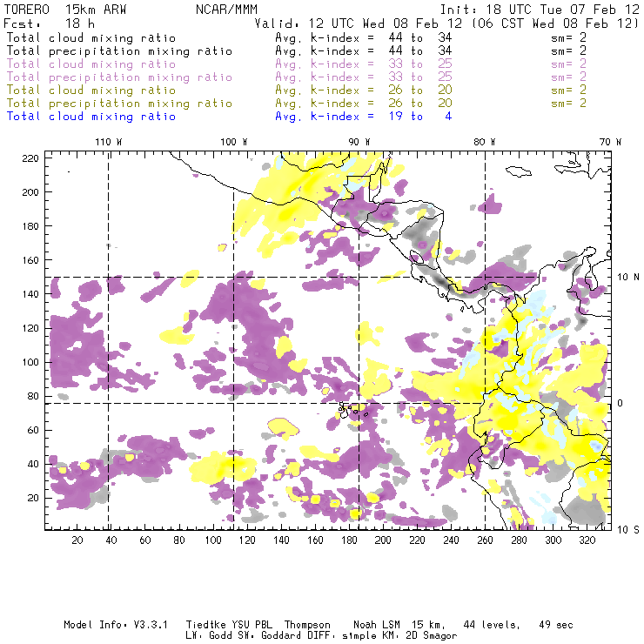Select the 'NCAR/MMM' header label
Image resolution: width=644 pixels, height=644 pixels.
click(x=226, y=10)
